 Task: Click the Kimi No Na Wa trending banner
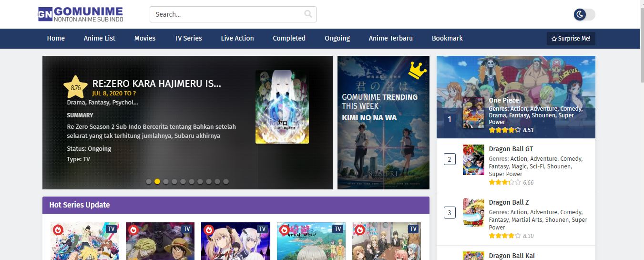(383, 123)
